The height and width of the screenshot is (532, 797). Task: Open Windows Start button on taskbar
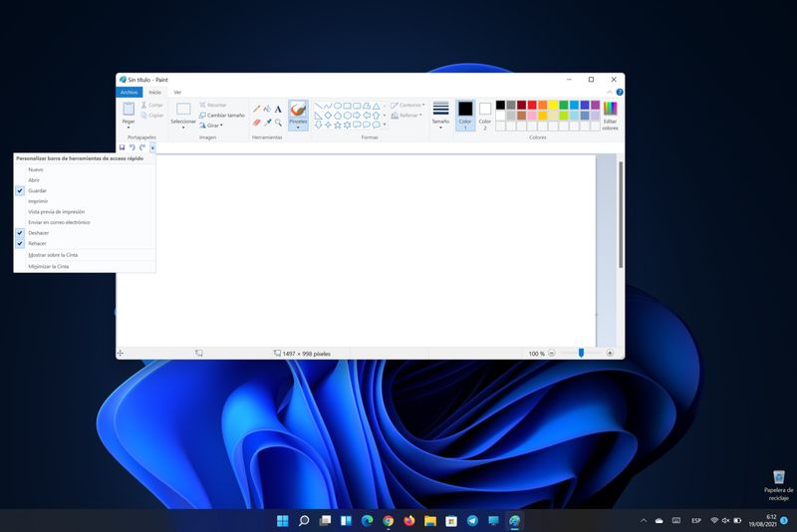coord(282,520)
